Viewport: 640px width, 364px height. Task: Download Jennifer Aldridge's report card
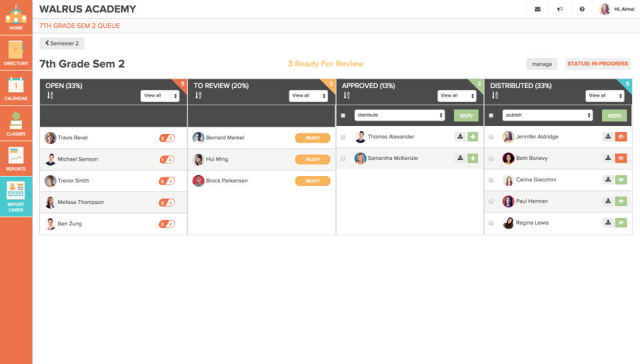pos(608,137)
